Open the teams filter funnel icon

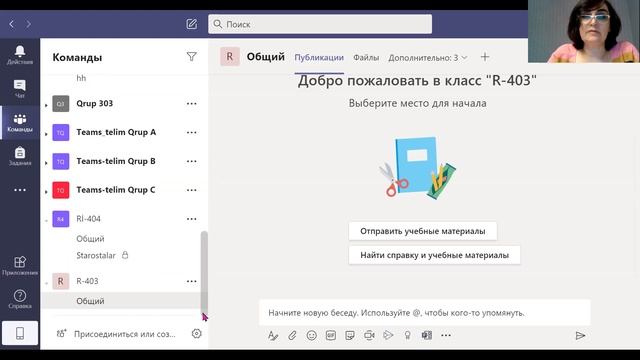(191, 57)
